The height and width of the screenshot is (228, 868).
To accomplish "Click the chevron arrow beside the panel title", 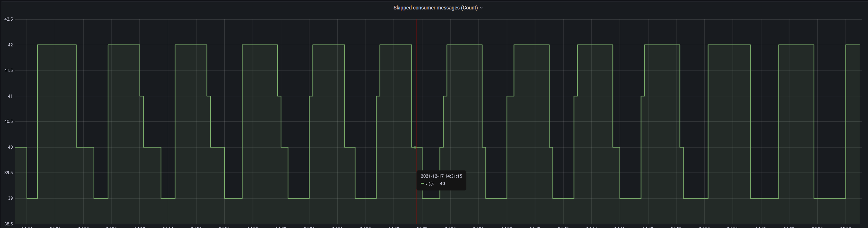I will tap(481, 8).
